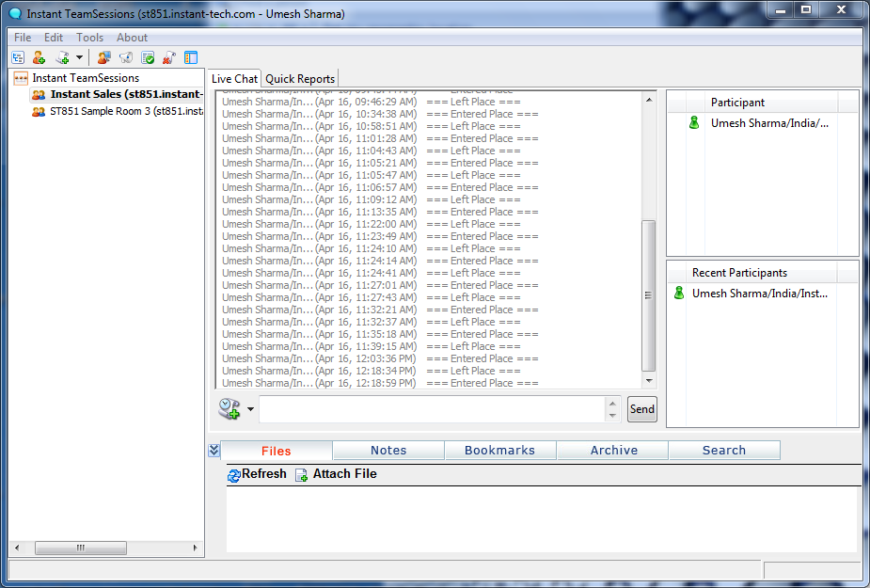
Task: Click the Instant Sales room people icon
Action: (39, 95)
